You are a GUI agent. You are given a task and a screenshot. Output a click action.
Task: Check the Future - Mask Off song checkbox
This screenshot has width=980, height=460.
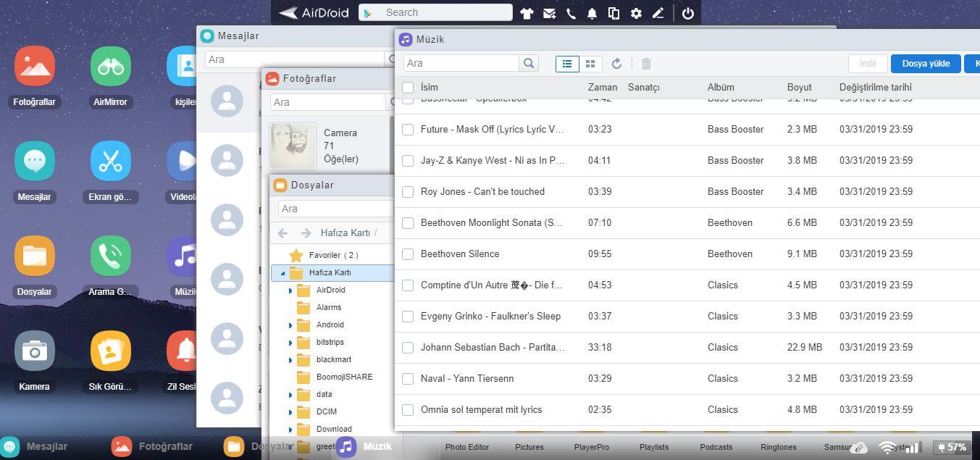pyautogui.click(x=408, y=130)
